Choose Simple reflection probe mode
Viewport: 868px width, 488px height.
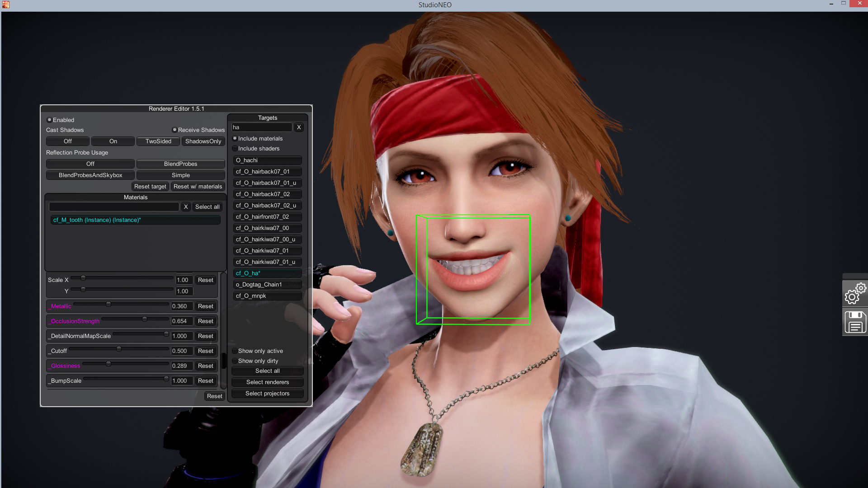pos(181,175)
